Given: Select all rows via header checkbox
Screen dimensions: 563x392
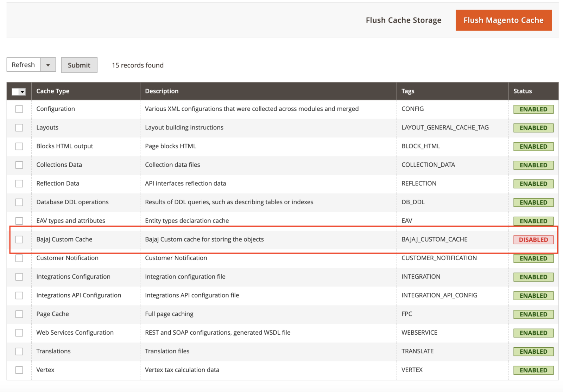Looking at the screenshot, I should [15, 91].
